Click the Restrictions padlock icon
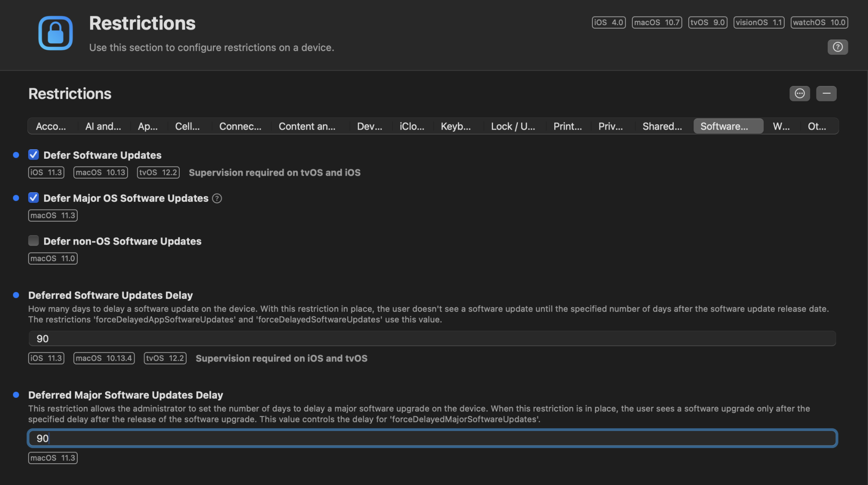 coord(55,33)
